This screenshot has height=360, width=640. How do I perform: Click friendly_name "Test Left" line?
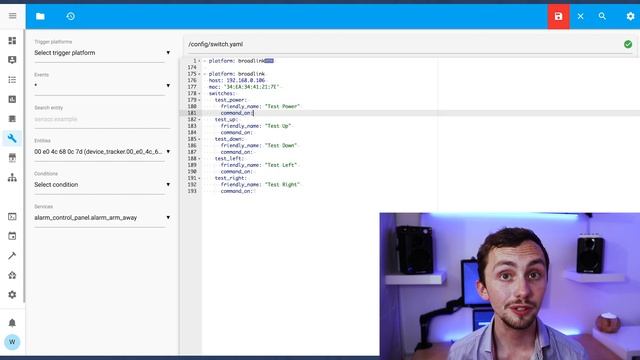tap(259, 165)
